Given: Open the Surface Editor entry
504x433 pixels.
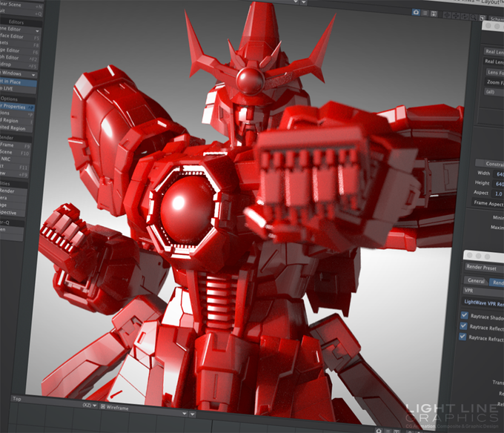Looking at the screenshot, I should (x=20, y=36).
